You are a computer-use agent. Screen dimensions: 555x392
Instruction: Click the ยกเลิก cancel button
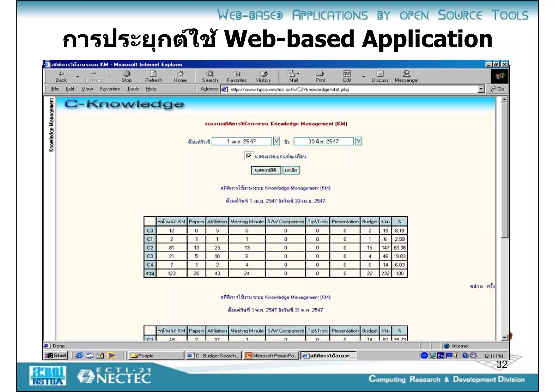(291, 170)
